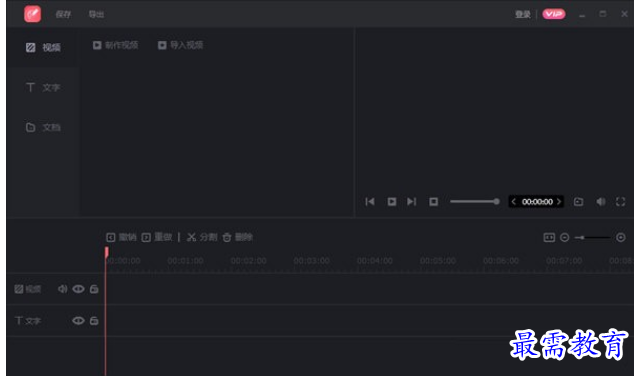
Task: Click the 00:02:00 mark on the ruler
Action: tap(249, 261)
